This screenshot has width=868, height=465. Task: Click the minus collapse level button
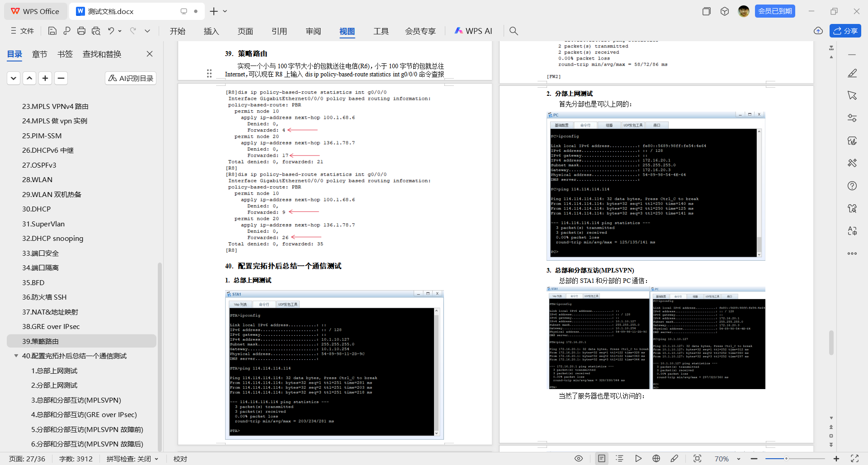click(x=61, y=78)
